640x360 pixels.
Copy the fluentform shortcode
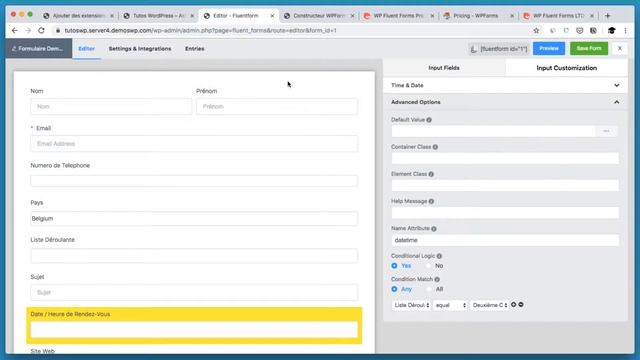coord(499,49)
